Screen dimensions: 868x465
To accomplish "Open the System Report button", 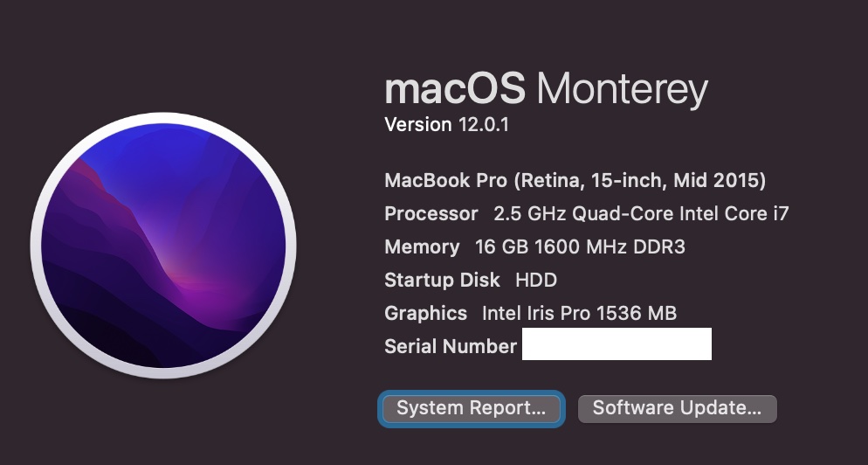I will pos(472,408).
